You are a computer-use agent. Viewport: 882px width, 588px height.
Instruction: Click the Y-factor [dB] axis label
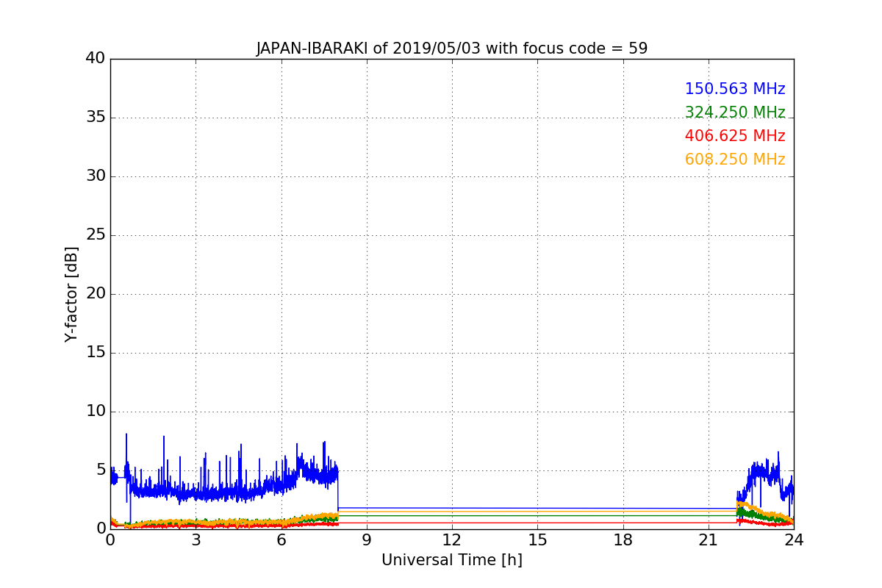[71, 294]
